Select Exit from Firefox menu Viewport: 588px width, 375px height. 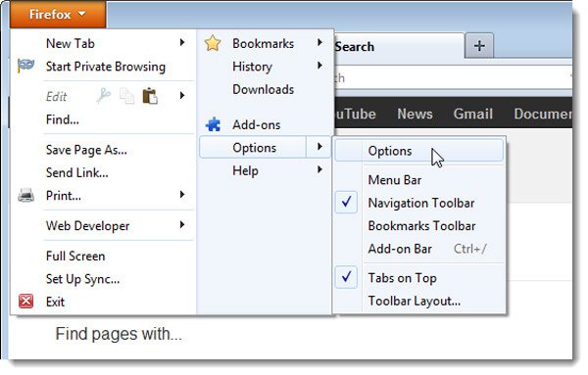(55, 302)
